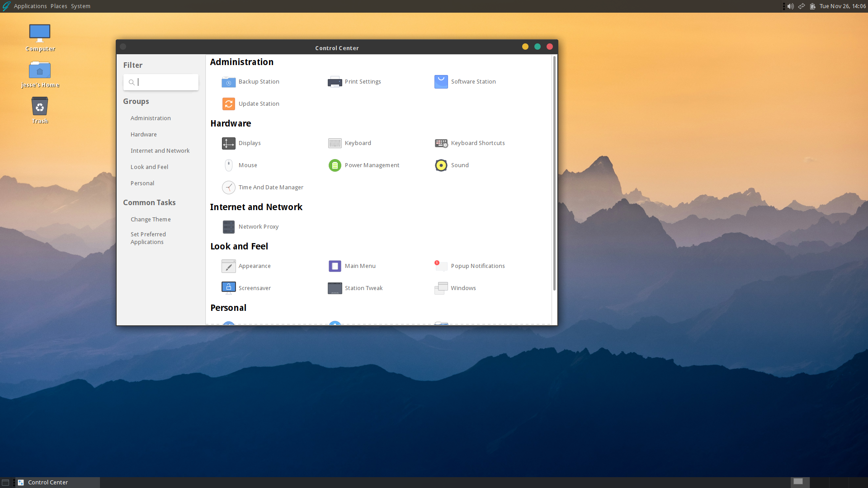Screen dimensions: 868x488
Task: Open Power Management battery icon
Action: (335, 165)
